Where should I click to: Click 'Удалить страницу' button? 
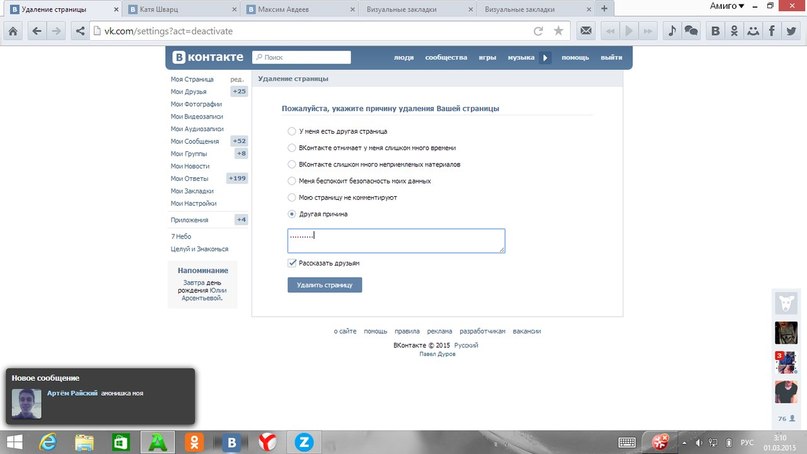point(325,285)
